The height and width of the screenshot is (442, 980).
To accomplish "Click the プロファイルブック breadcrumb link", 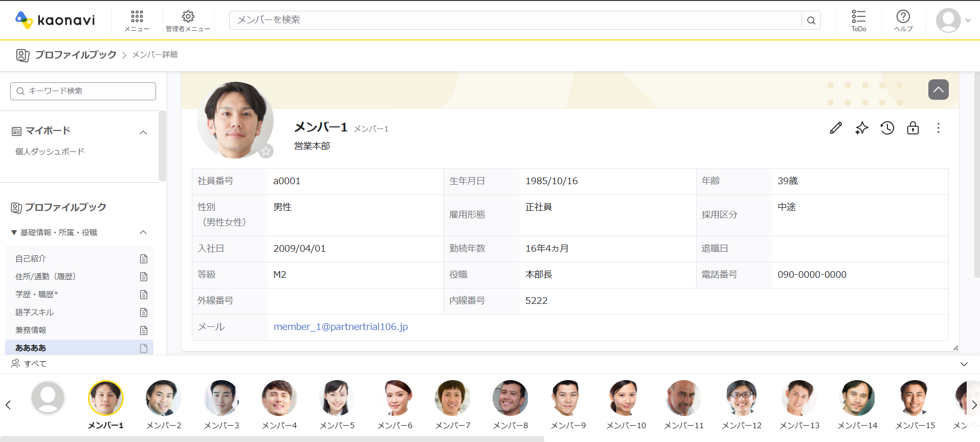I will pos(75,55).
